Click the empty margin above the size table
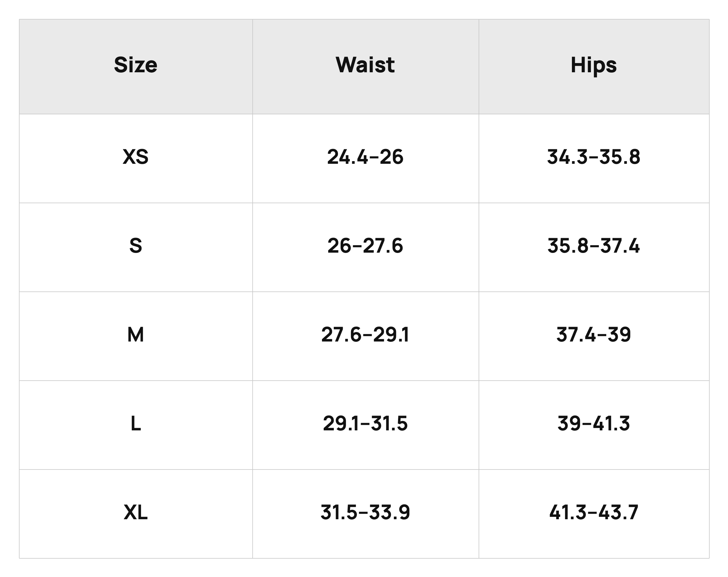728x577 pixels. pyautogui.click(x=364, y=9)
